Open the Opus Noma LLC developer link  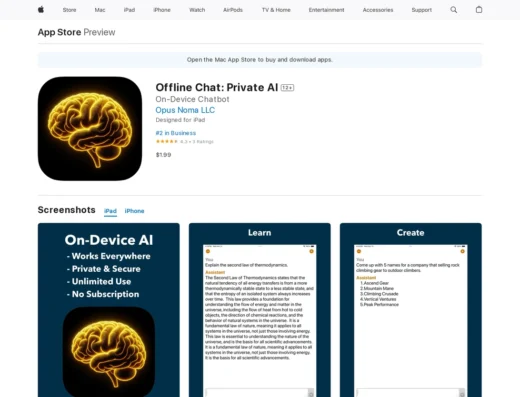[x=185, y=110]
